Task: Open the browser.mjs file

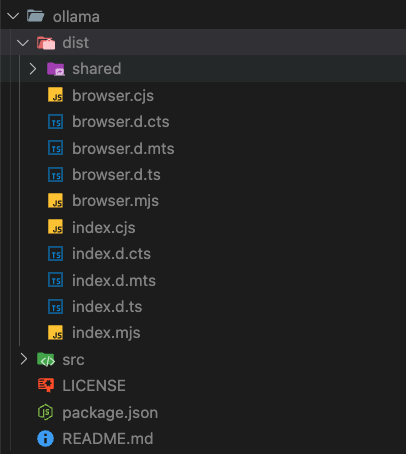Action: [x=115, y=201]
